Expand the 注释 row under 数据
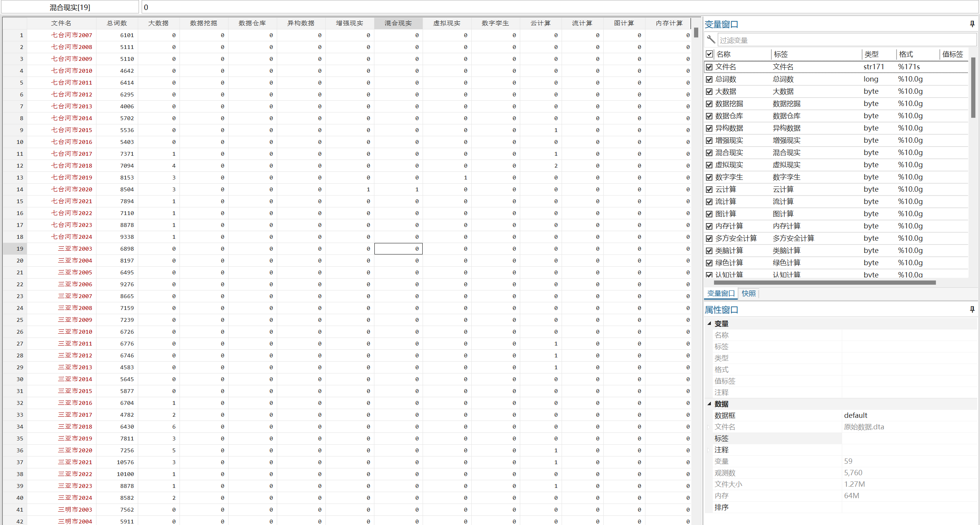 pyautogui.click(x=709, y=450)
